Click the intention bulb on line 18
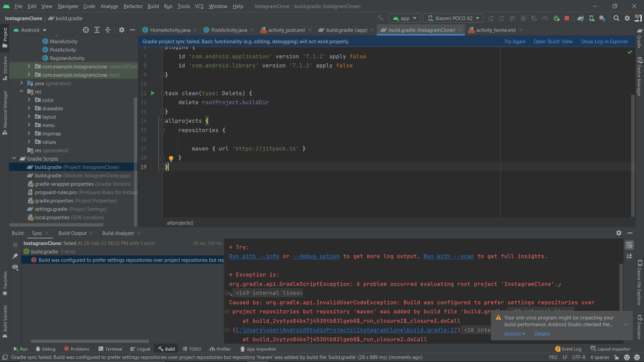Viewport: 644px width, 362px height. (x=171, y=158)
